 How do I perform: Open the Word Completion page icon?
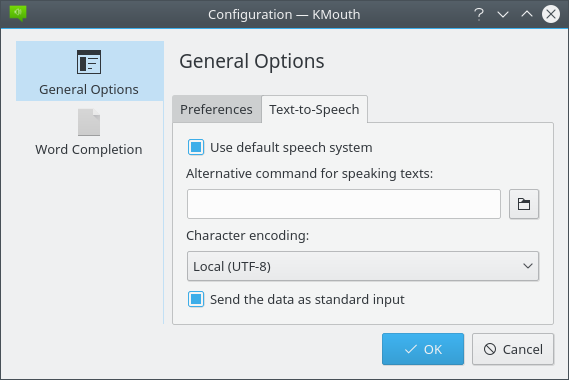click(x=89, y=122)
